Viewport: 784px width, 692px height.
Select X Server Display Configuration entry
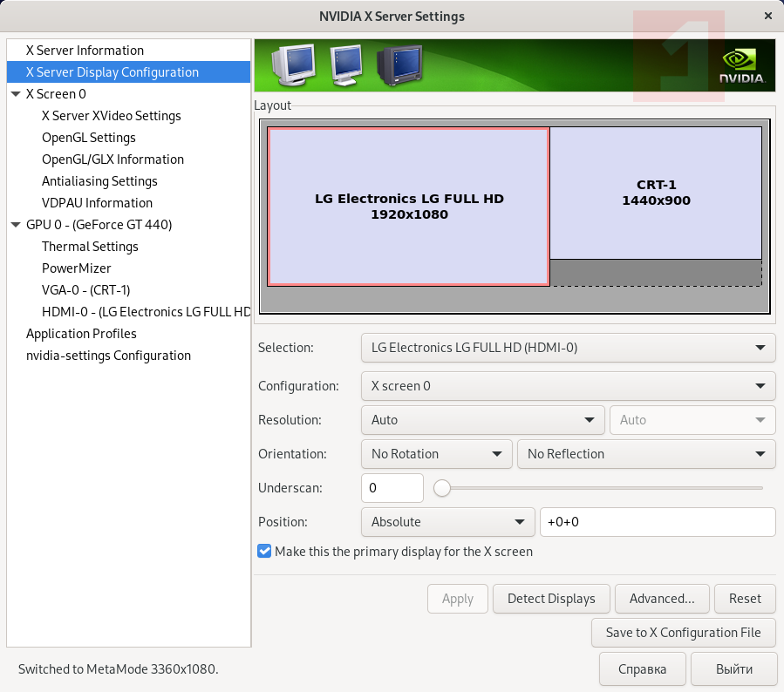[128, 72]
